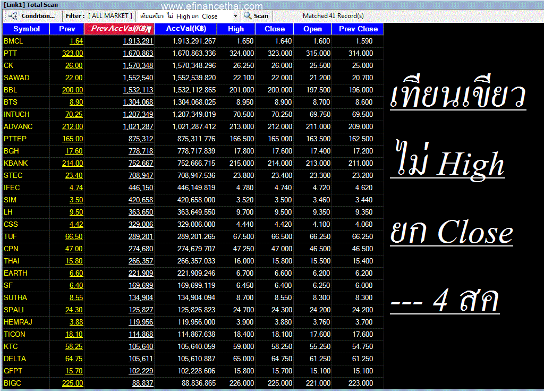This screenshot has width=544, height=392.
Task: Sort by PrevAccVal(KB) column header
Action: (120, 29)
